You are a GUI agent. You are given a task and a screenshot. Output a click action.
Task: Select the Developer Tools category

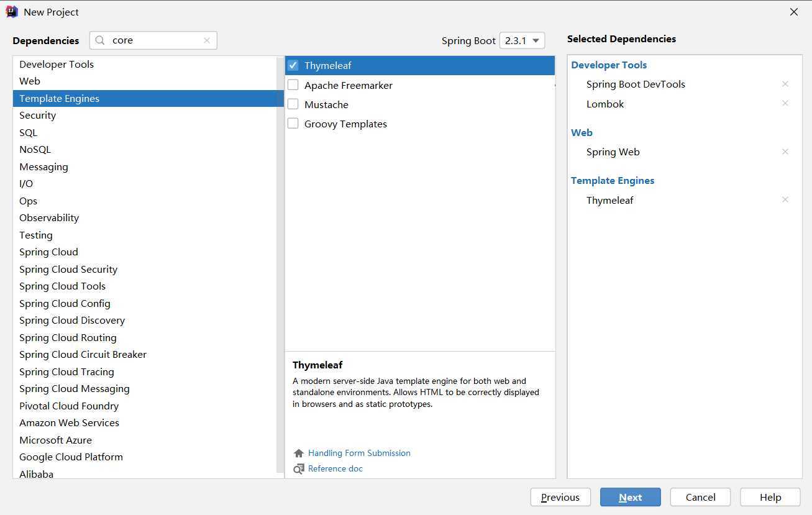click(145, 65)
